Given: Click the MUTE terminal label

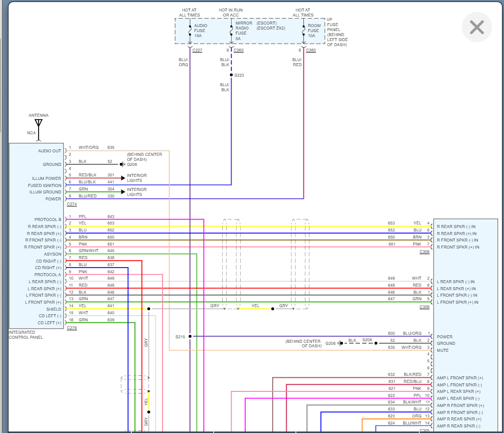Looking at the screenshot, I should [443, 350].
